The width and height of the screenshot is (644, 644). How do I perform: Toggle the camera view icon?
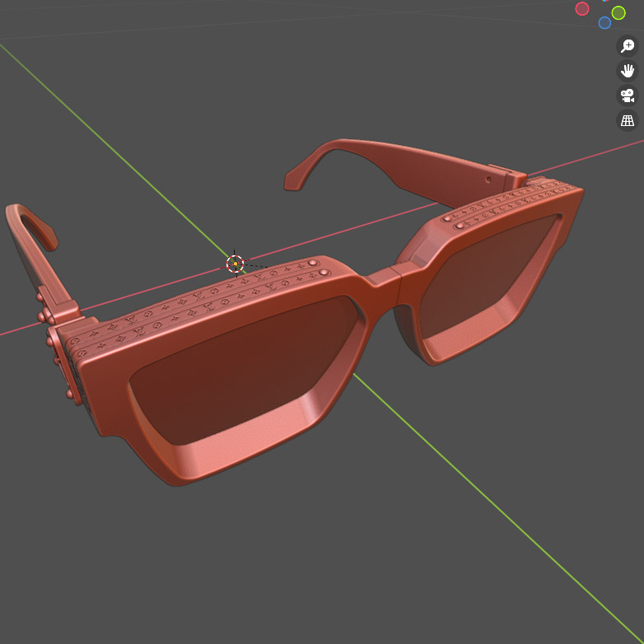pyautogui.click(x=628, y=96)
